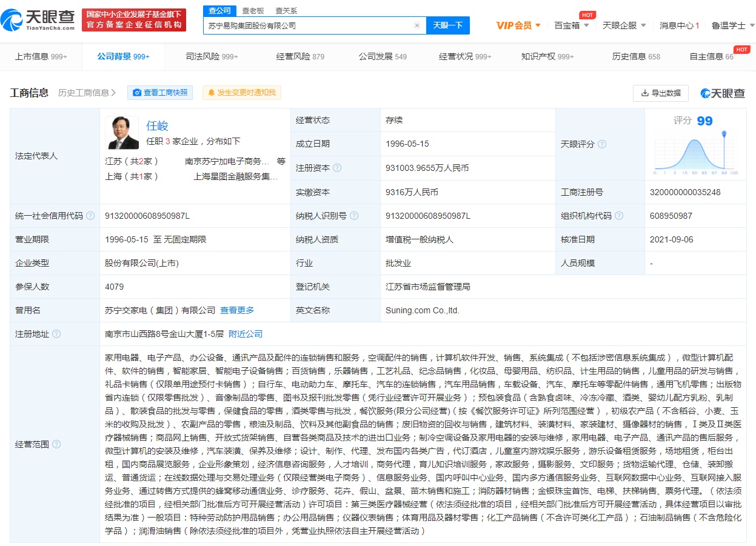Click the English name Suning.com Co.,ltd.
Image resolution: width=756 pixels, height=546 pixels.
click(x=423, y=310)
